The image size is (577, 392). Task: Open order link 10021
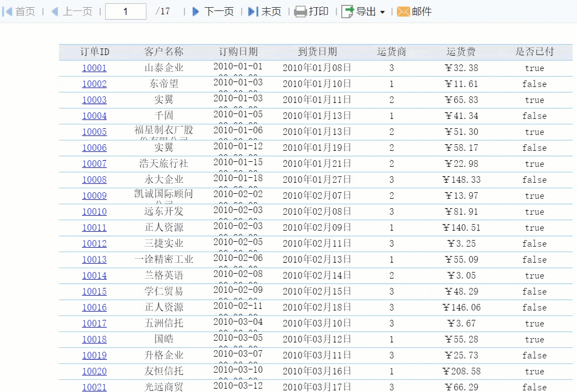coord(94,387)
